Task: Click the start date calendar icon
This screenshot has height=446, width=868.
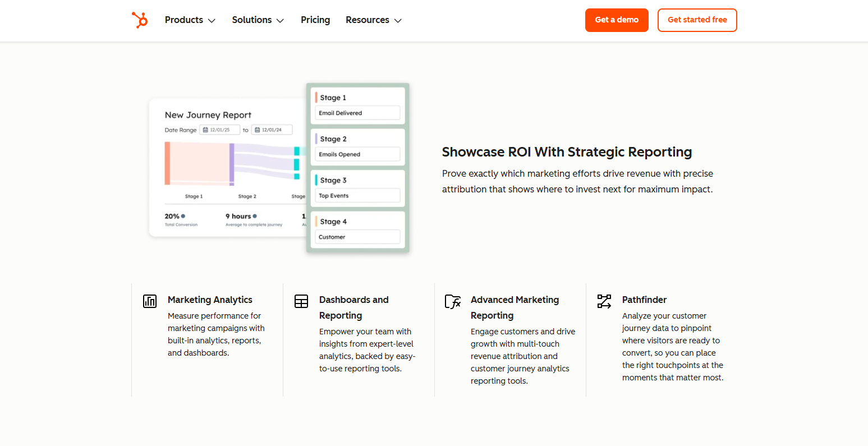Action: pyautogui.click(x=205, y=130)
